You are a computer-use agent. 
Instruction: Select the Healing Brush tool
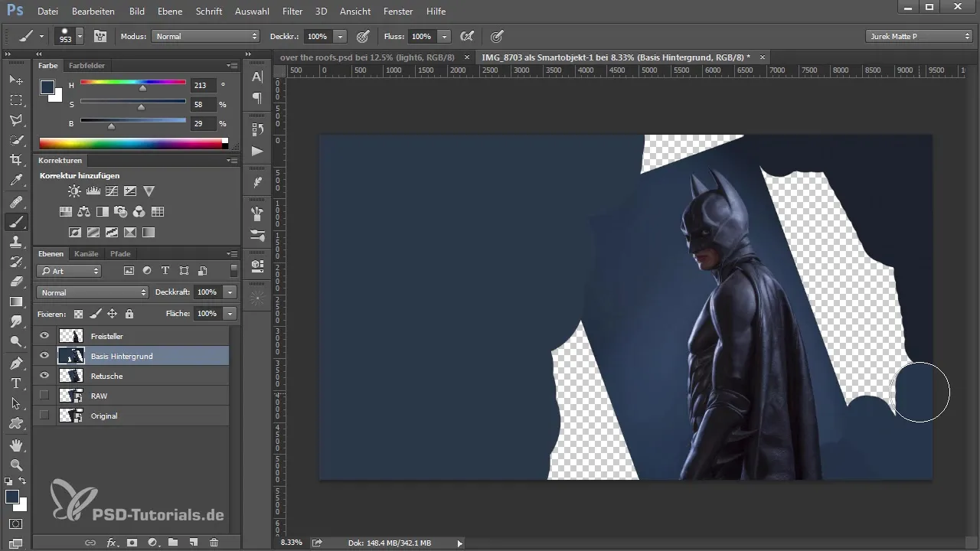click(16, 202)
